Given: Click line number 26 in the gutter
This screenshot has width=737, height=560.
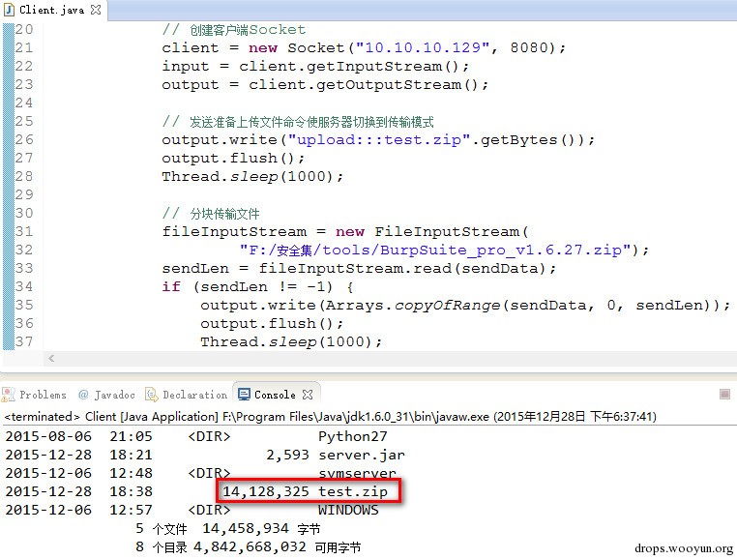Looking at the screenshot, I should click(x=24, y=139).
